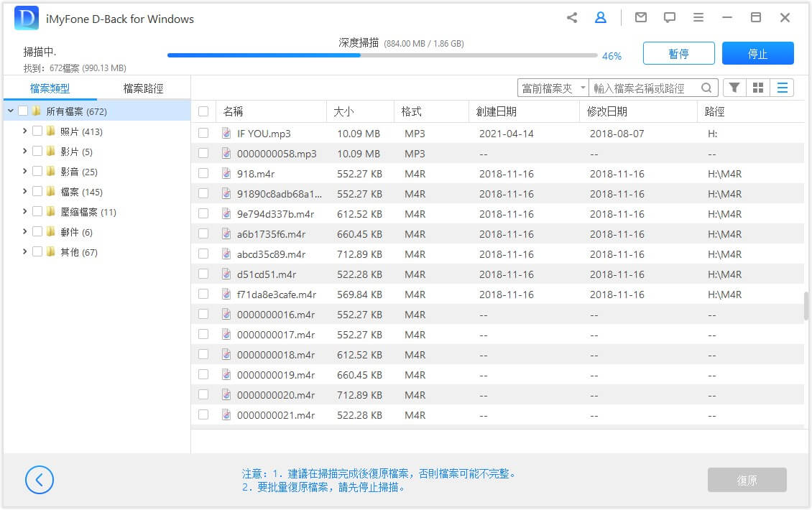Click the deep scan progress bar
The height and width of the screenshot is (510, 812).
pyautogui.click(x=382, y=55)
